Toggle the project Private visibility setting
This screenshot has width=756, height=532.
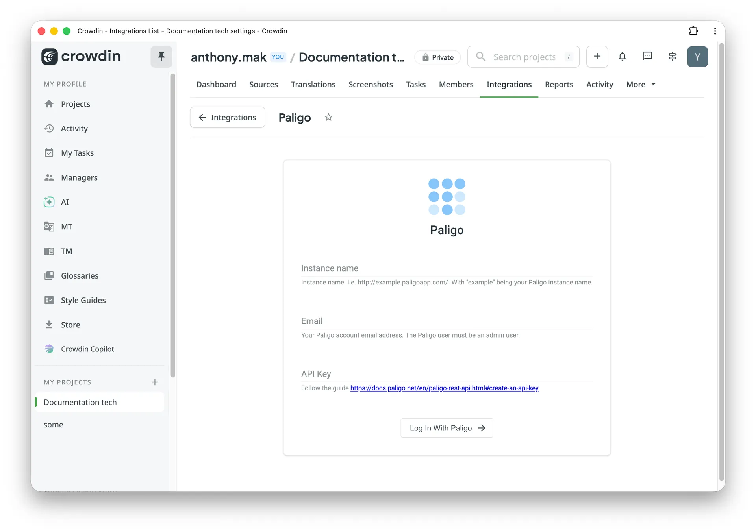tap(437, 57)
